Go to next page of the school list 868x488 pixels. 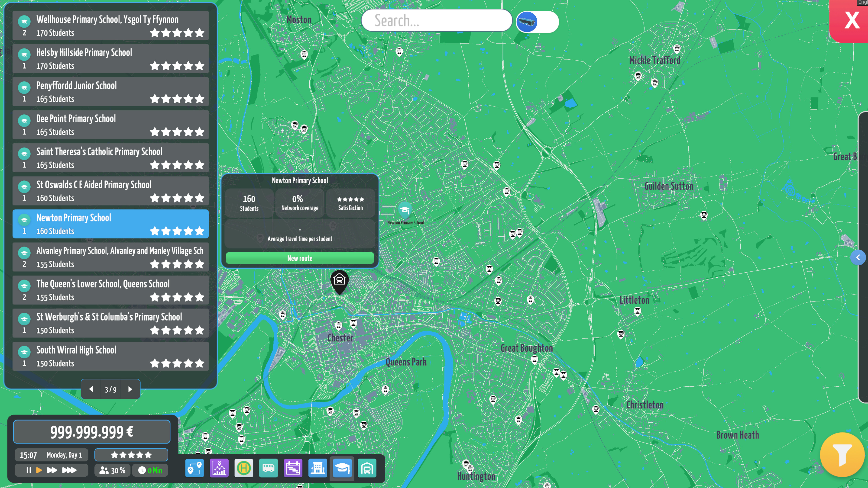(130, 389)
